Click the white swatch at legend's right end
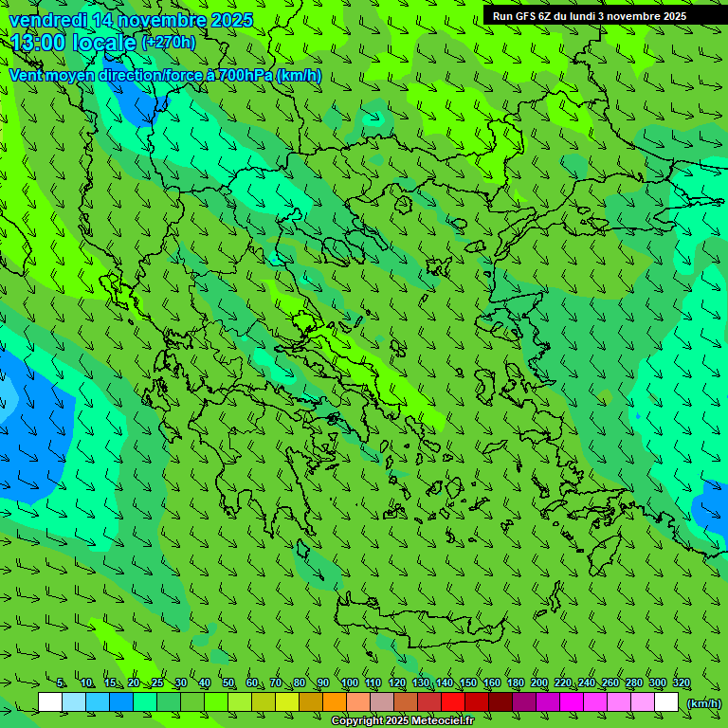This screenshot has width=728, height=728. pyautogui.click(x=666, y=702)
